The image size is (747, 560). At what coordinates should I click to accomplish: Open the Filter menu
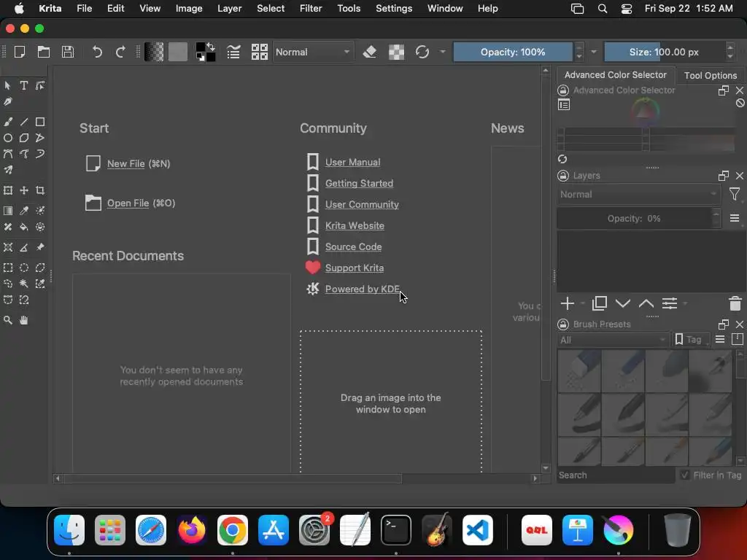pos(311,9)
